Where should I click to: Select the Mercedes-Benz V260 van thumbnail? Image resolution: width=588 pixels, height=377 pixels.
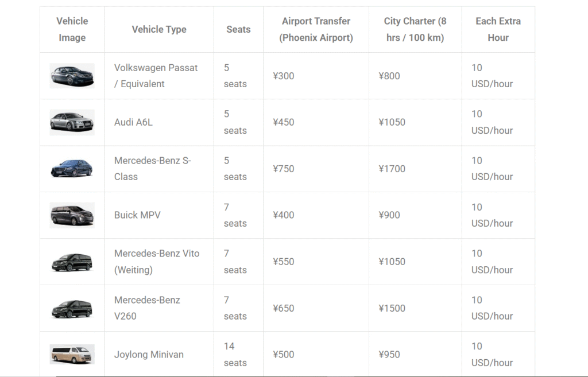click(72, 308)
